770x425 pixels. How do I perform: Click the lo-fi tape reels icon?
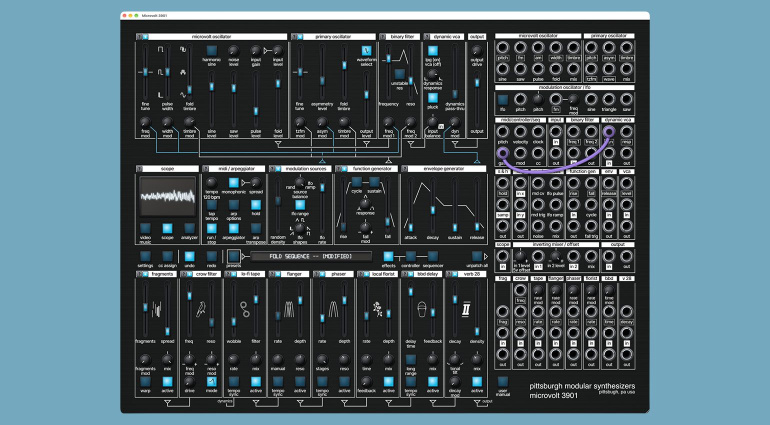point(245,310)
